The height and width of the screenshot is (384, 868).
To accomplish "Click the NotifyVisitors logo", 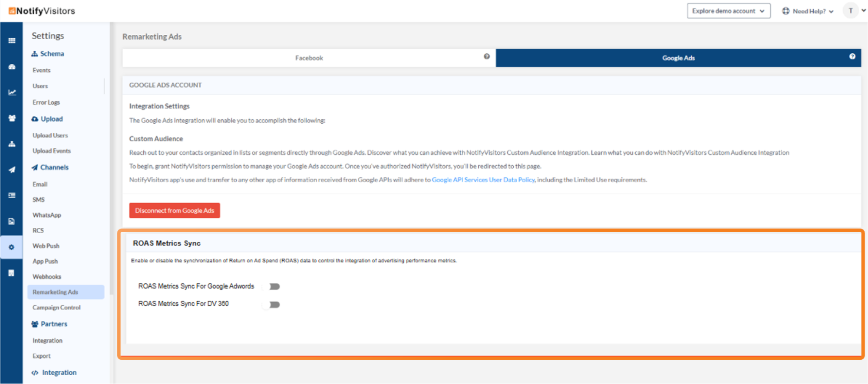I will tap(42, 11).
